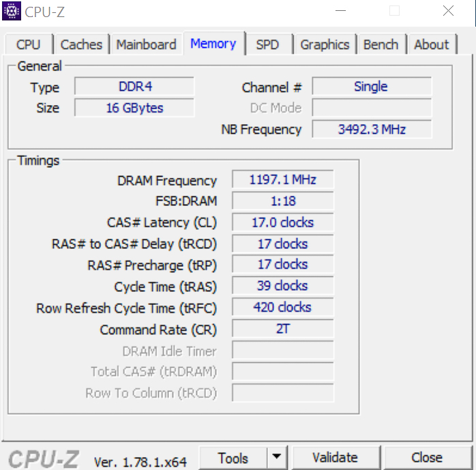Click the 'DRAM Frequency' label
Image resolution: width=476 pixels, height=470 pixels.
(167, 181)
